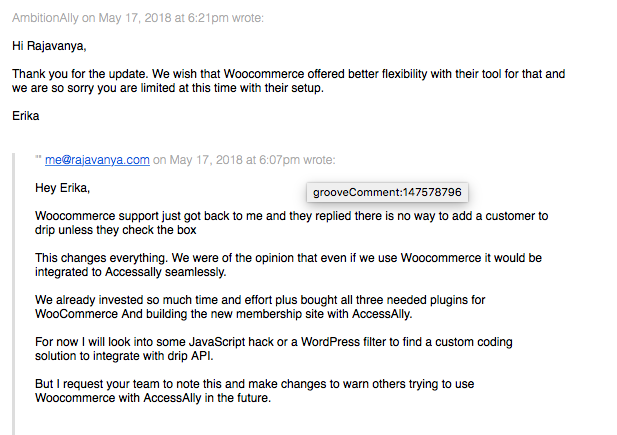Click the gray quoted-reply vertical bar

click(14, 294)
